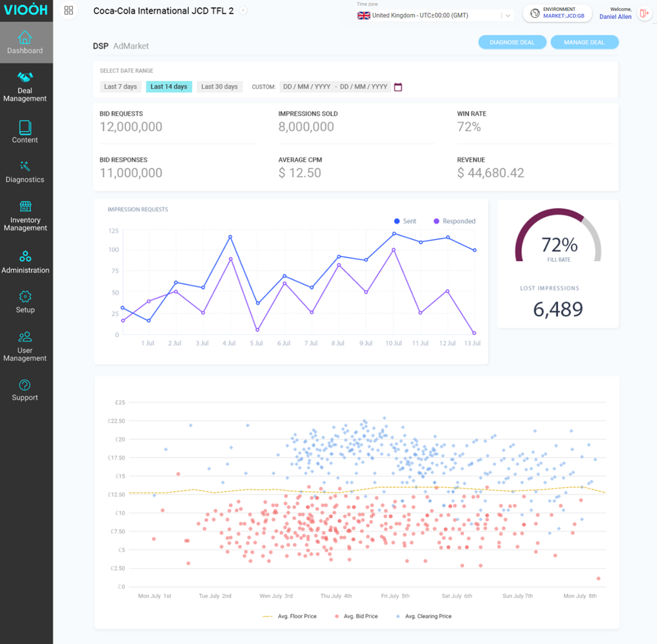Screen dimensions: 657x644
Task: Click the Daniel Allen user link
Action: coord(615,17)
